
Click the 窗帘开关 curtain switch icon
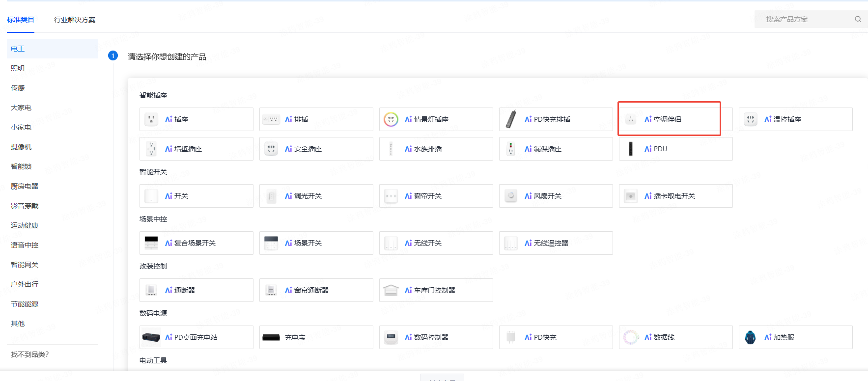391,196
